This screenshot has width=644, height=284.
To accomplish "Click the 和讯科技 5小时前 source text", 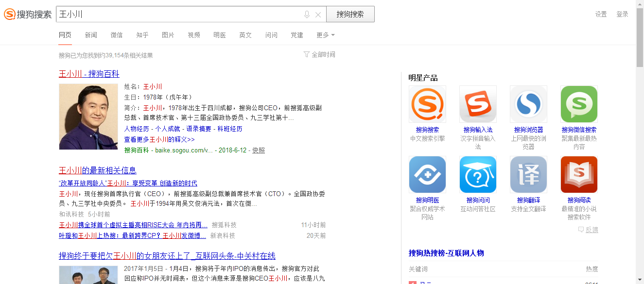I will [85, 214].
